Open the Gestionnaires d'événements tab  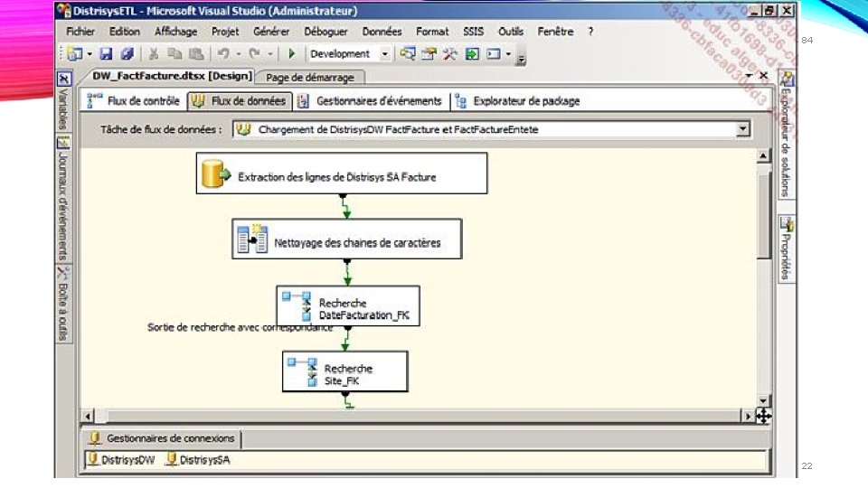click(x=370, y=101)
